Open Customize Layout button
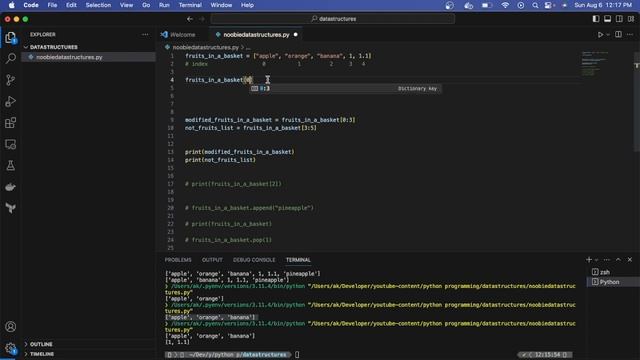Viewport: 640px width, 360px height. point(631,19)
